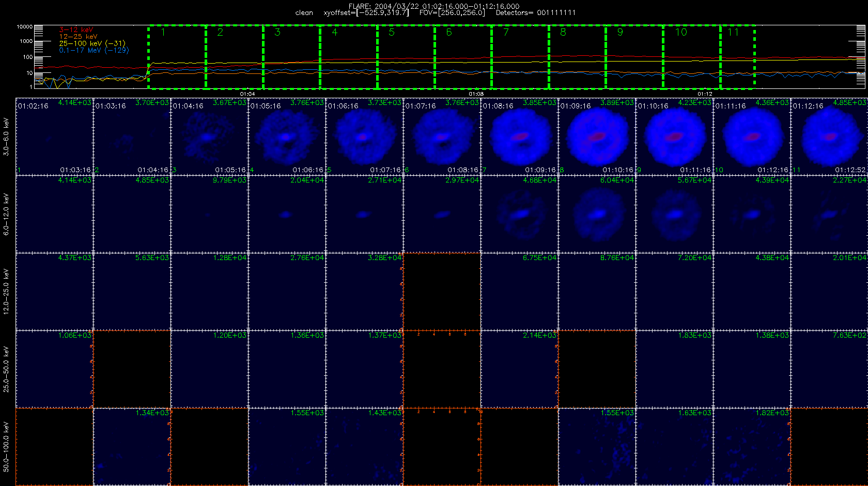
Task: Open the 6.0-12.0 keV image peaking 6.04E+04
Action: (x=597, y=214)
